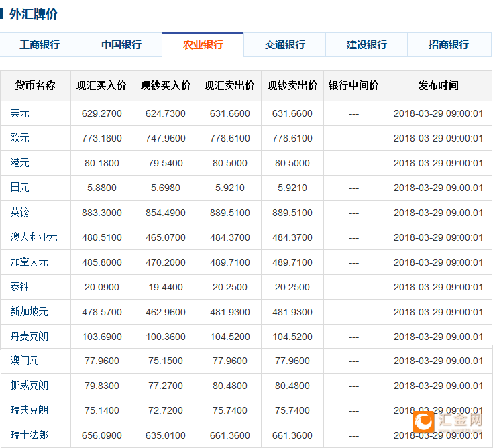Image resolution: width=493 pixels, height=448 pixels.
Task: Click the 现汇买入价 column header
Action: pyautogui.click(x=101, y=86)
